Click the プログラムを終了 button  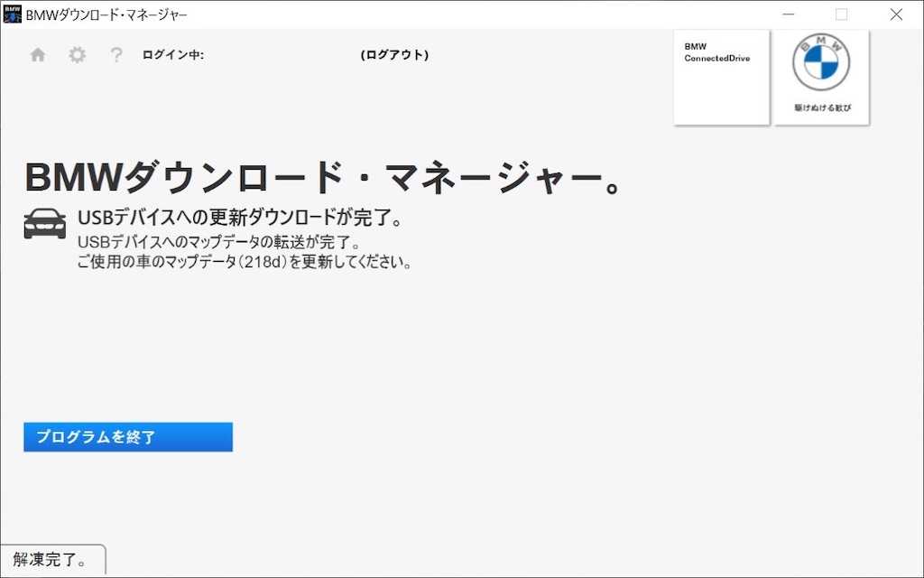pos(127,436)
